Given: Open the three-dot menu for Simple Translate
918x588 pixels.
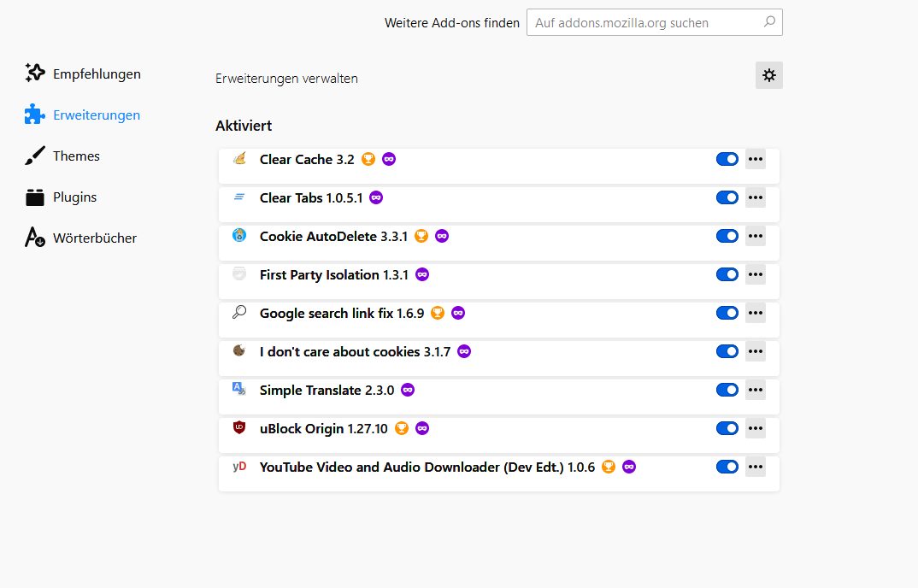Looking at the screenshot, I should (x=756, y=390).
